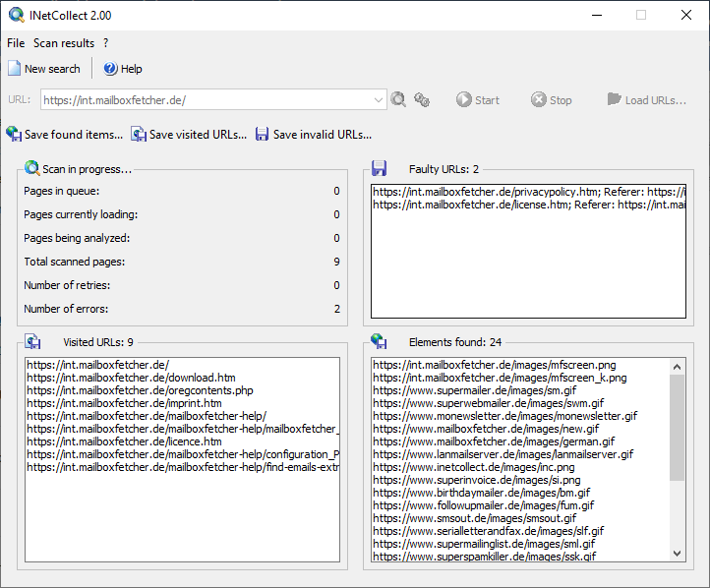Click the Save found items globe icon
This screenshot has width=710, height=588.
14,134
